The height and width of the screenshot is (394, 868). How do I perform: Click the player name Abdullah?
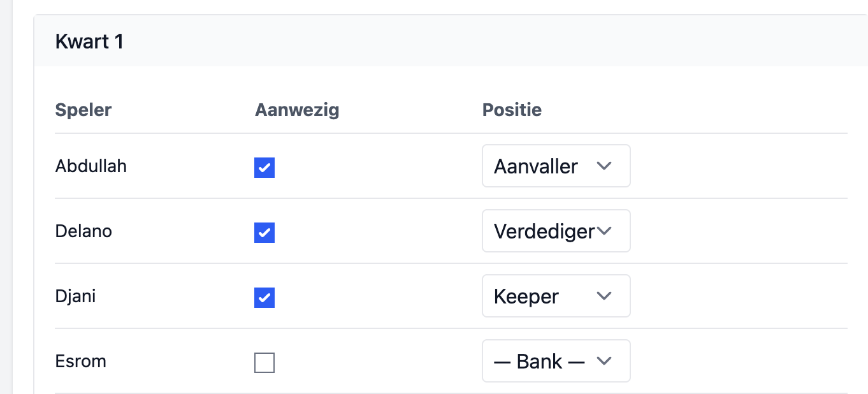click(x=90, y=166)
